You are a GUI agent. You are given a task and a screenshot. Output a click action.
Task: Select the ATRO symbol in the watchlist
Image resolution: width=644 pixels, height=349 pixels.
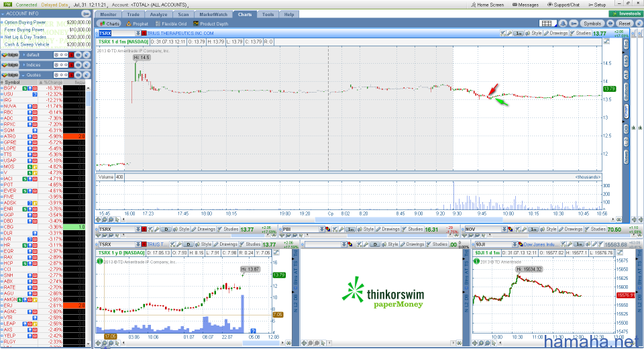tap(10, 136)
